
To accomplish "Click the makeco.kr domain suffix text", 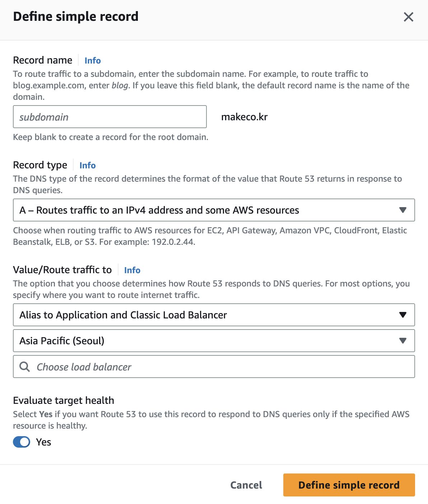I will tap(245, 117).
